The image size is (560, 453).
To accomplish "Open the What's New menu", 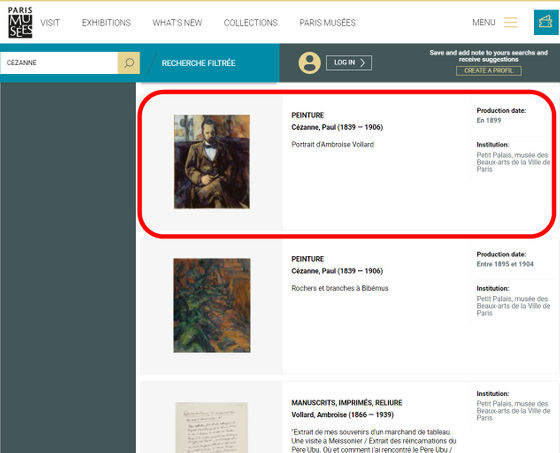I will point(177,23).
